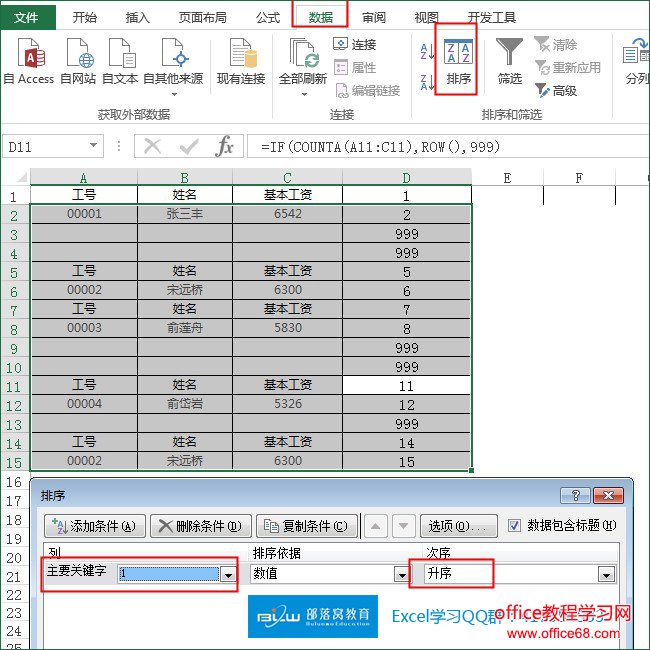
Task: Switch to the View (视图) tab
Action: (427, 17)
